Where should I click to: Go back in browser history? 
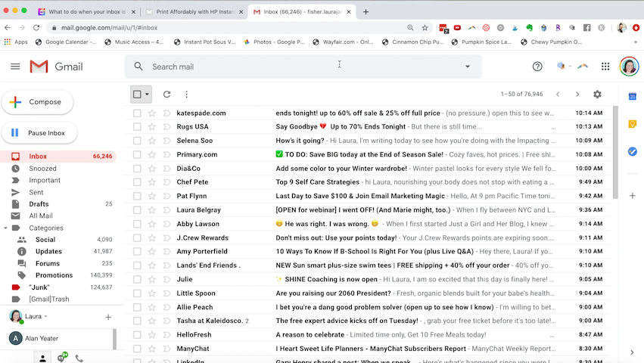pyautogui.click(x=8, y=27)
